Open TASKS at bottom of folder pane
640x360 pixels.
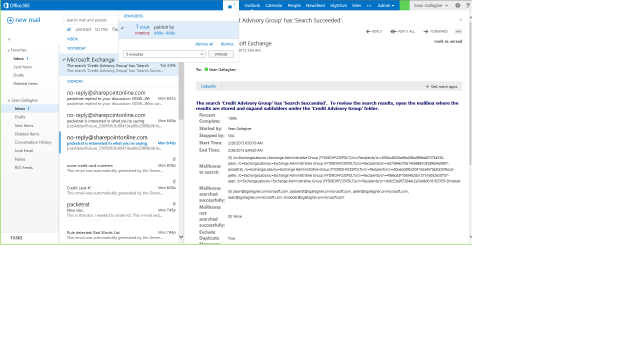(x=16, y=238)
